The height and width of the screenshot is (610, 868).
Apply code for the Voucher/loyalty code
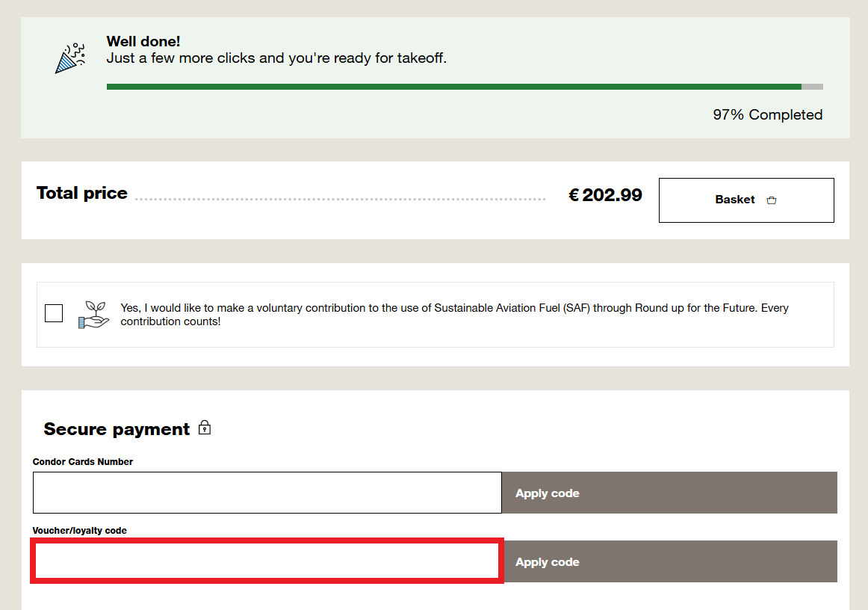547,561
